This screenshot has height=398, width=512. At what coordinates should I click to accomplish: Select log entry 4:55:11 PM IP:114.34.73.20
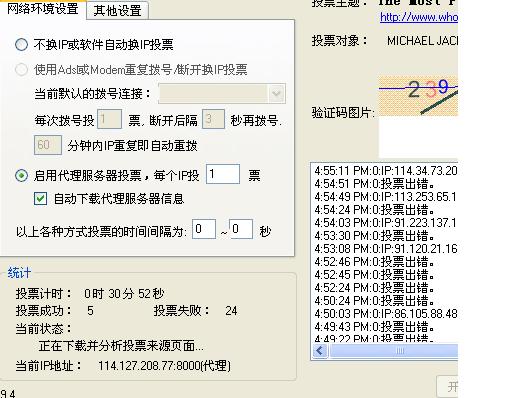pos(386,171)
